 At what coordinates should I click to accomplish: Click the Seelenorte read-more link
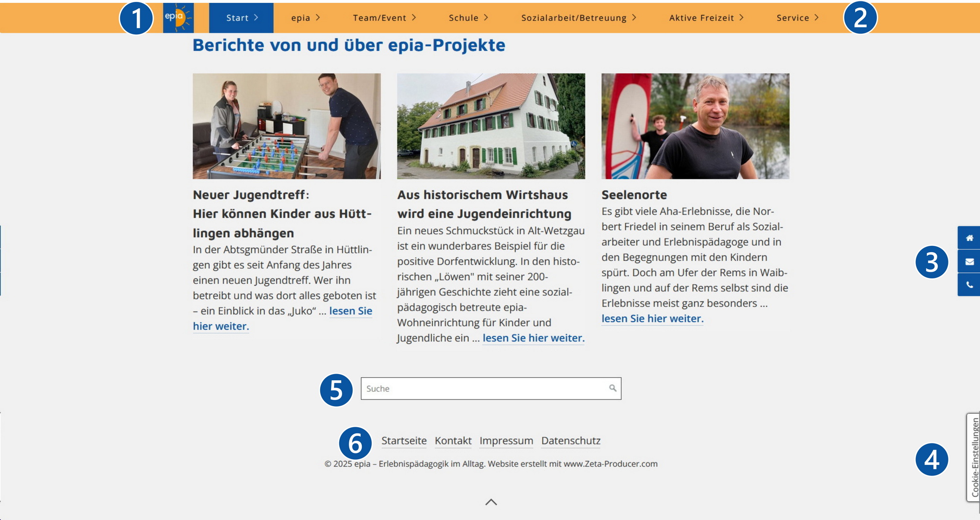pos(652,319)
